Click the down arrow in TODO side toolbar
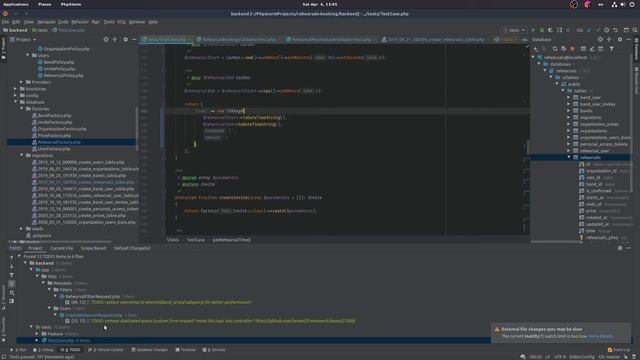The width and height of the screenshot is (640, 360). [x=11, y=266]
